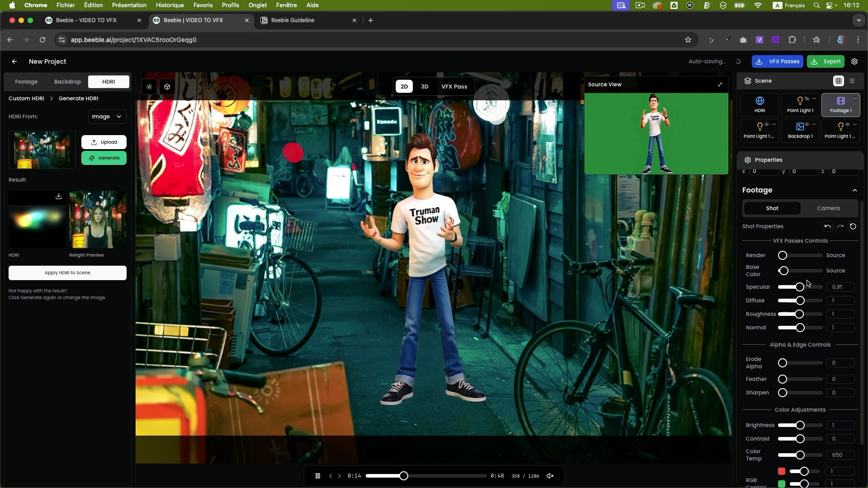
Task: Open the Historique menu in menu bar
Action: point(170,5)
